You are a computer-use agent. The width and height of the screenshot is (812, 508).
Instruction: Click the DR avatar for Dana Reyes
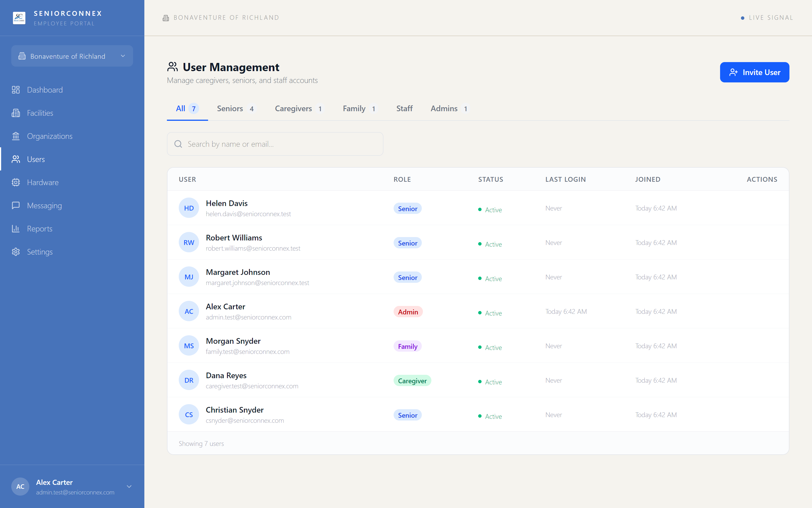click(x=189, y=380)
